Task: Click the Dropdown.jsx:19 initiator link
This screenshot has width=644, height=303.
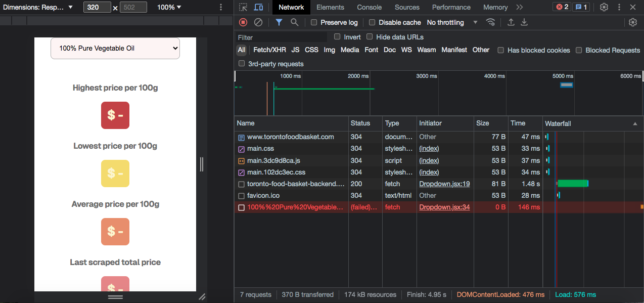Action: tap(444, 184)
